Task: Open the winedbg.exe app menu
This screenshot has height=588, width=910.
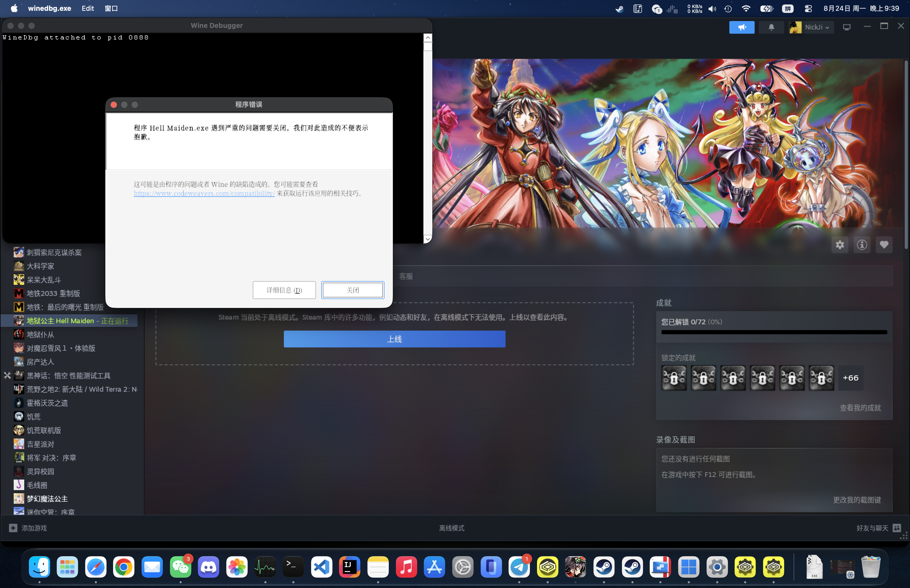Action: pyautogui.click(x=50, y=8)
